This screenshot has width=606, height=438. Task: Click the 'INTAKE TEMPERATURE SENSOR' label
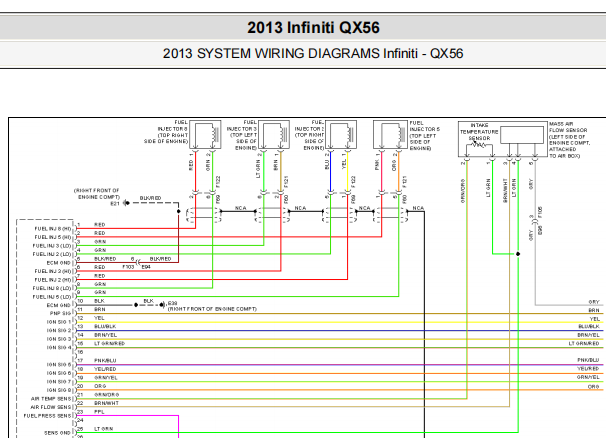click(x=479, y=131)
